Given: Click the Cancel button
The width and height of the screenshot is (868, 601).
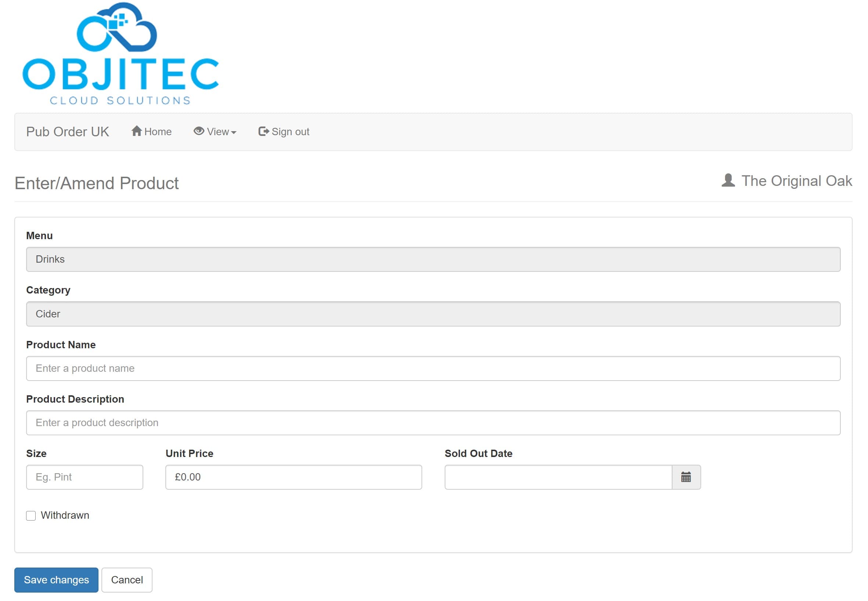Looking at the screenshot, I should coord(127,580).
